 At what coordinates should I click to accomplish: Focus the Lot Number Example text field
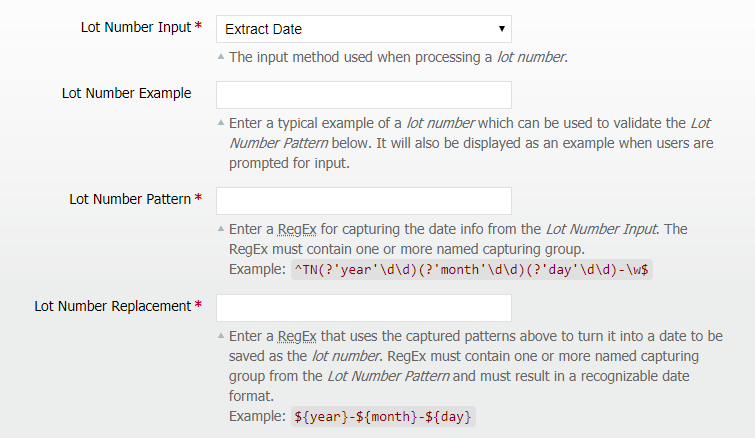pyautogui.click(x=363, y=95)
